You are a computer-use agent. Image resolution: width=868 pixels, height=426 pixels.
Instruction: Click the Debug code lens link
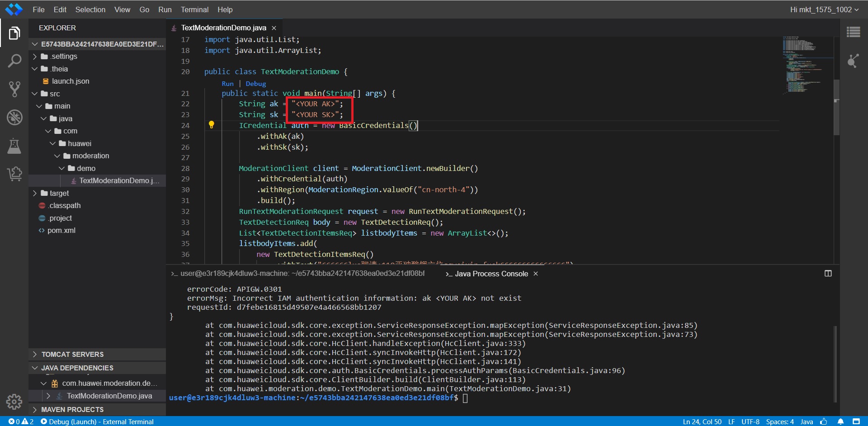tap(255, 84)
